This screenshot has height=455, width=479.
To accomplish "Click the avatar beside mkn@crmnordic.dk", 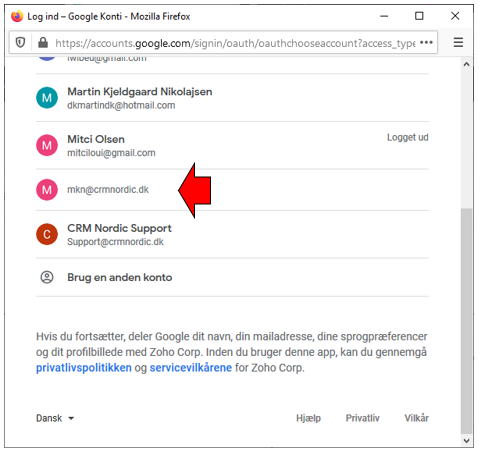I will pyautogui.click(x=47, y=190).
